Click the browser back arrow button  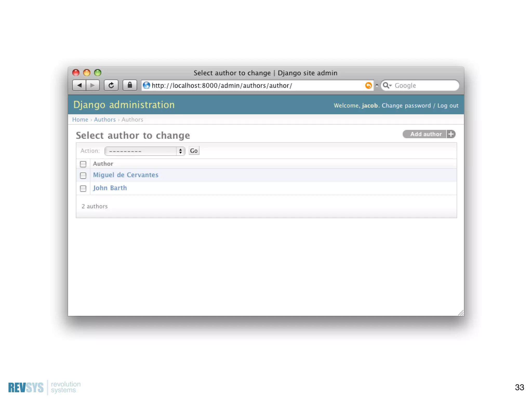click(x=79, y=85)
